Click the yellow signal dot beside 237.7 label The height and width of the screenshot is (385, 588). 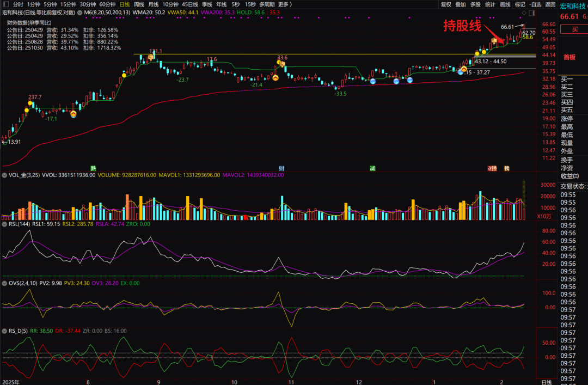tap(30, 103)
